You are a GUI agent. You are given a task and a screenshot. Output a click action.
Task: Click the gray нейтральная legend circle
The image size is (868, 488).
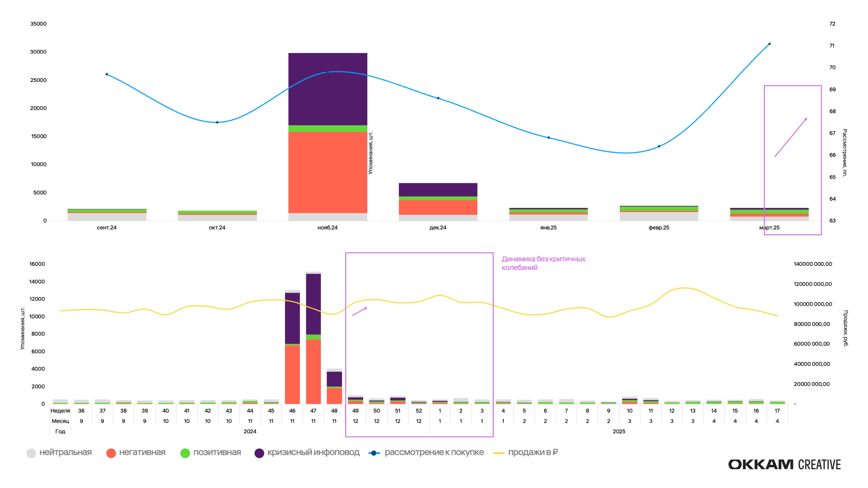pyautogui.click(x=31, y=453)
